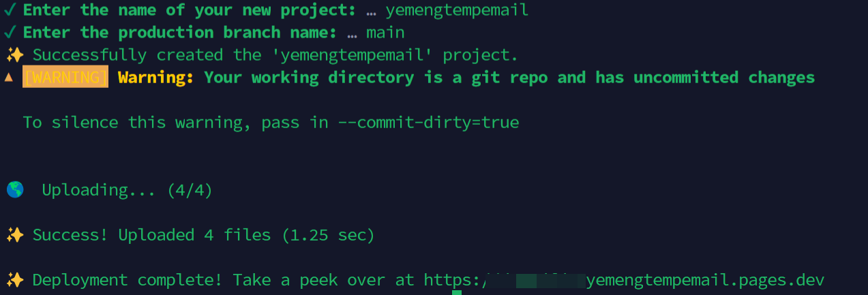Viewport: 868px width, 295px height.
Task: Click the green terminal cursor at the bottom
Action: 457,292
